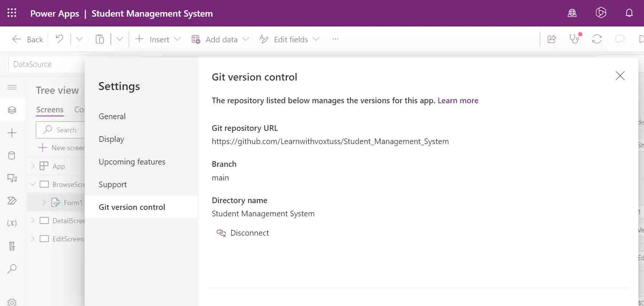Screen dimensions: 644x306
Task: Expand the DetailScreen tree node
Action: click(33, 221)
